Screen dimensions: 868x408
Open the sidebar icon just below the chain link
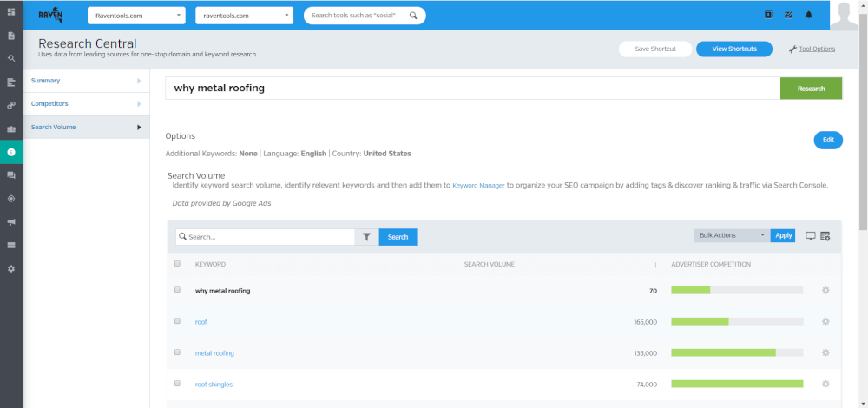[11, 128]
